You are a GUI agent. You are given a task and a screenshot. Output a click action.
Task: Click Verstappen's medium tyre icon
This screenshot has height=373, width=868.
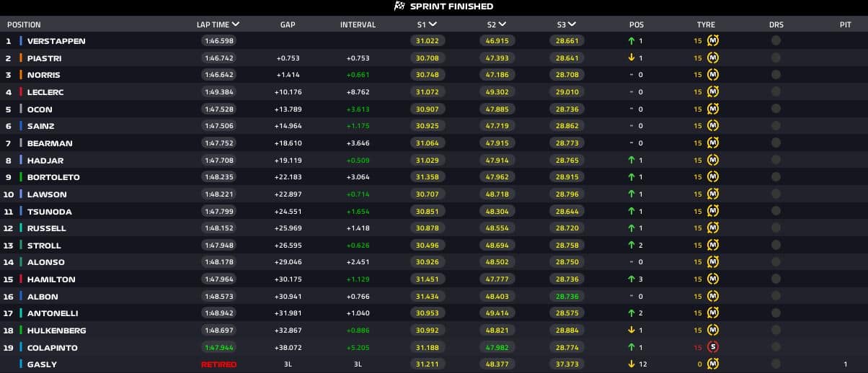713,41
